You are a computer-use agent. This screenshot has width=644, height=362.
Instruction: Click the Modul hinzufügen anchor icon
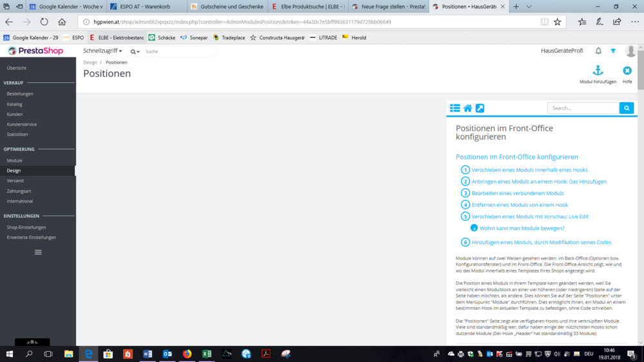tap(598, 70)
